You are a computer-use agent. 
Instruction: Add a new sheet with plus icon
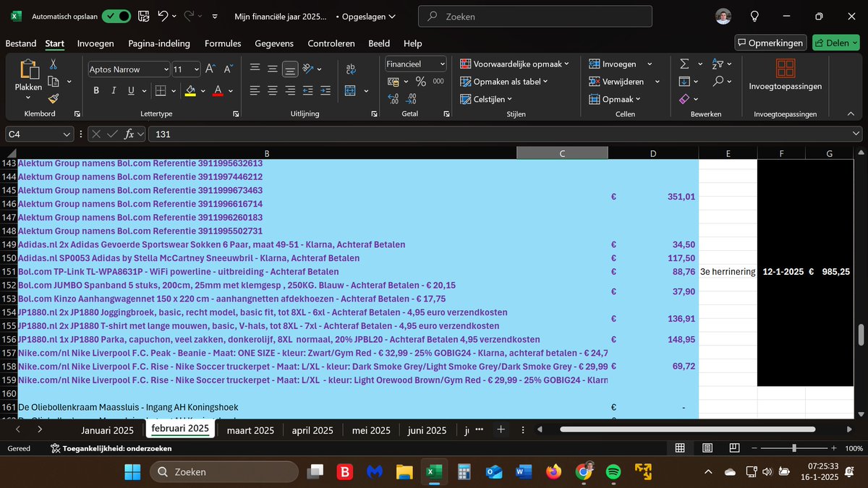click(x=501, y=429)
